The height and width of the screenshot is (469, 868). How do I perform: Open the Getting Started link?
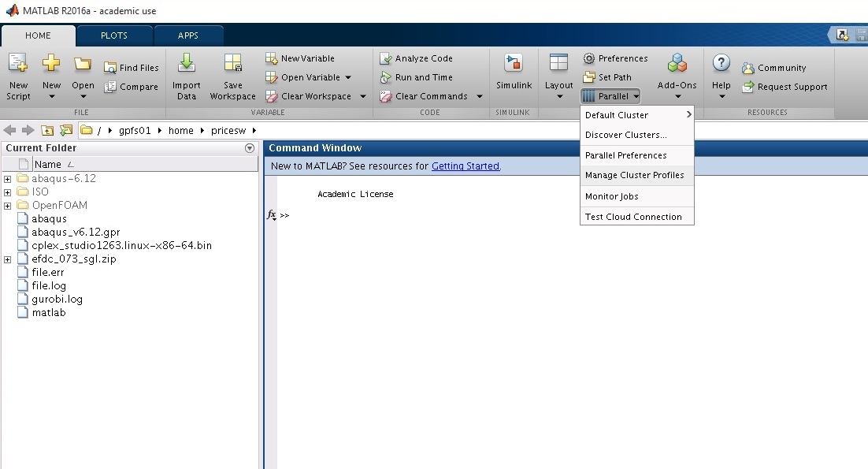tap(465, 166)
